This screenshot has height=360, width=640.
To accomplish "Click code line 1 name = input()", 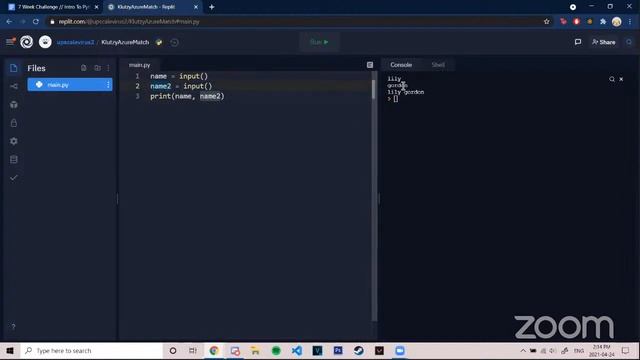I will point(179,76).
